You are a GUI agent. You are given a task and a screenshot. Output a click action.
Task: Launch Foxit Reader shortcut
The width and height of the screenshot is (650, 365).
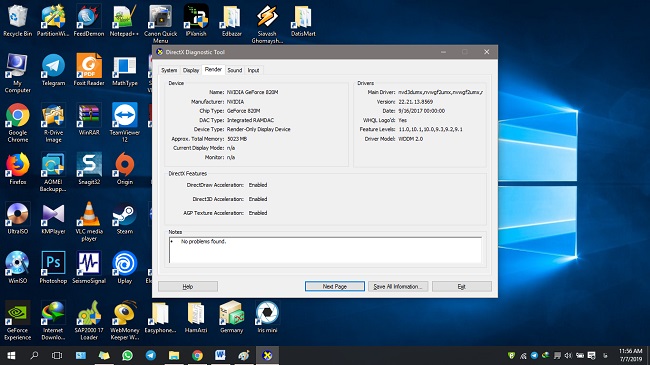click(89, 70)
